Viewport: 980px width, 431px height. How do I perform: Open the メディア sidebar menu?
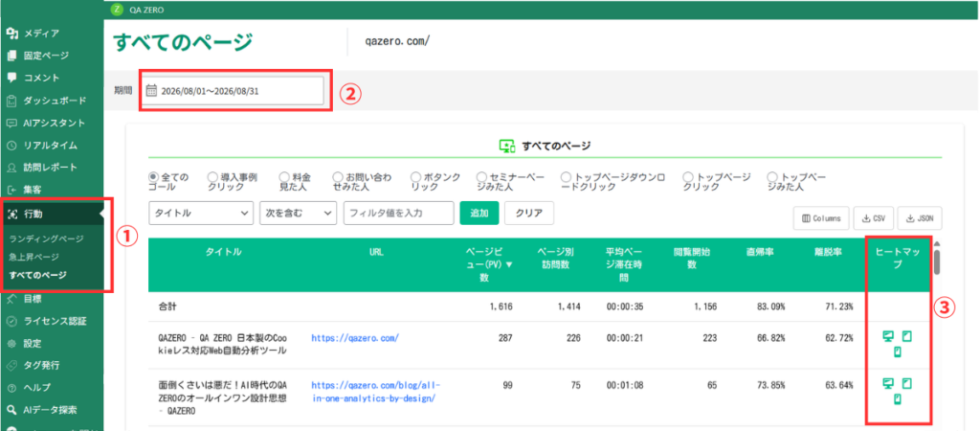(42, 34)
